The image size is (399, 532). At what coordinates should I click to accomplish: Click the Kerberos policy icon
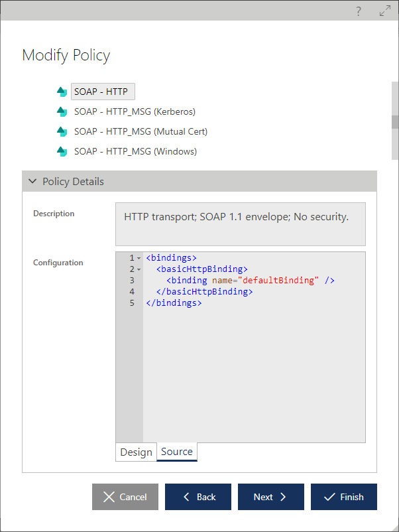tap(62, 111)
